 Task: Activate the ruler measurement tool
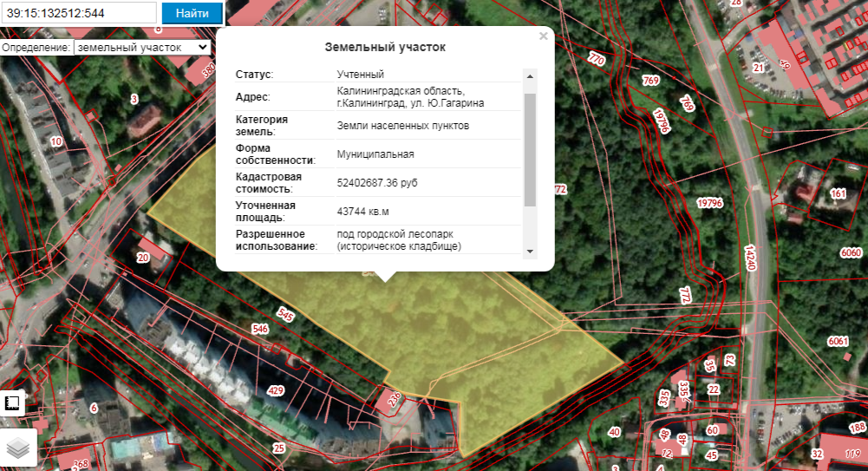[x=13, y=403]
